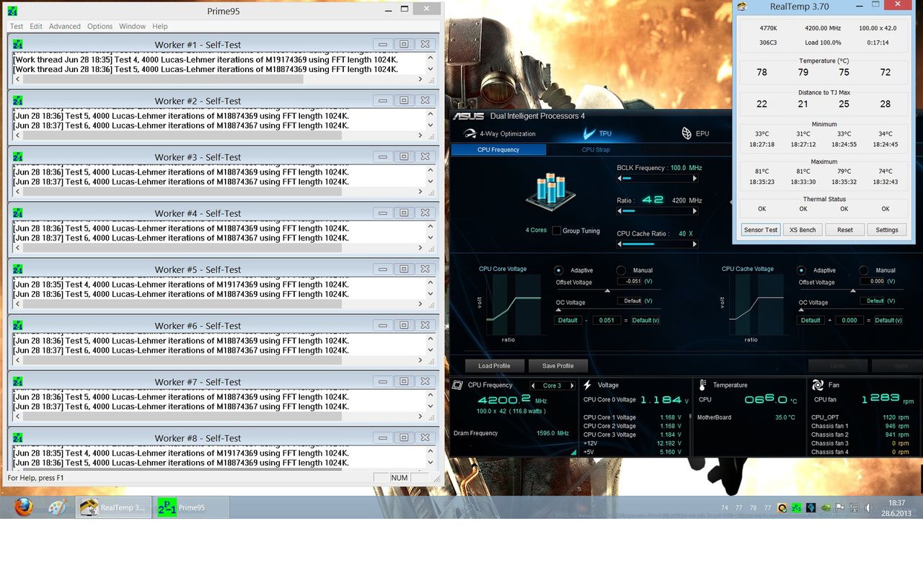The image size is (923, 588).
Task: Open the Worker #3 window system icon
Action: pyautogui.click(x=18, y=156)
